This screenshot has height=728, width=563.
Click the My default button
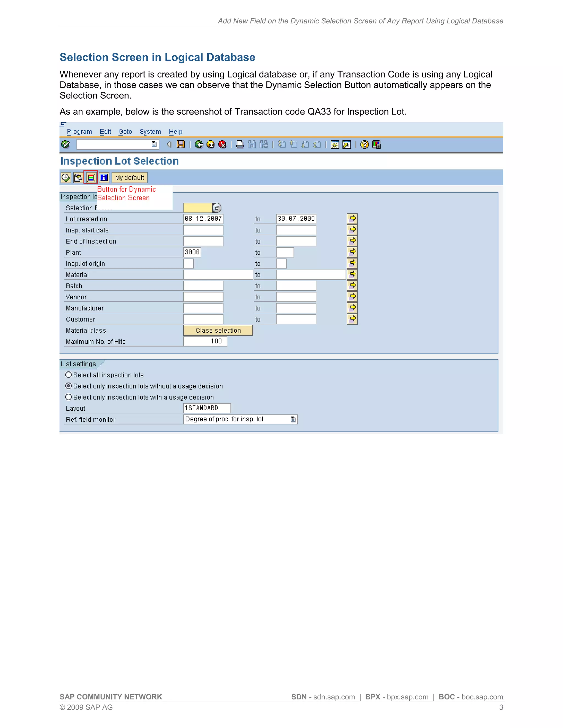129,178
